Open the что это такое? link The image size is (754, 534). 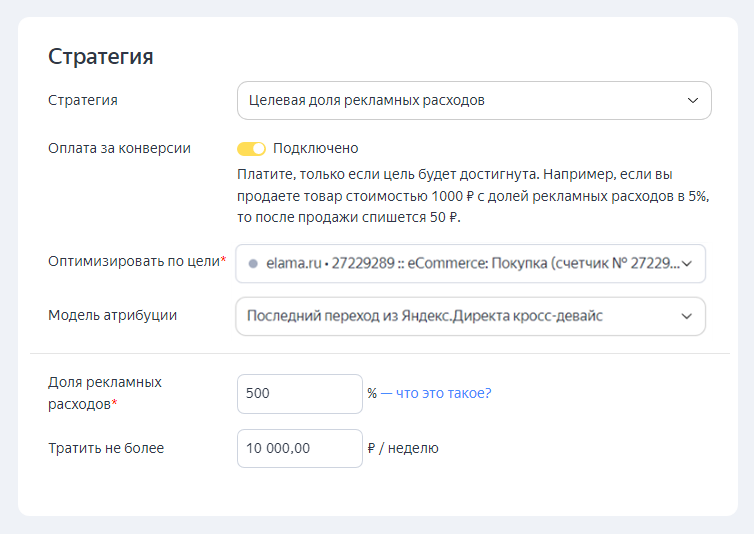443,393
